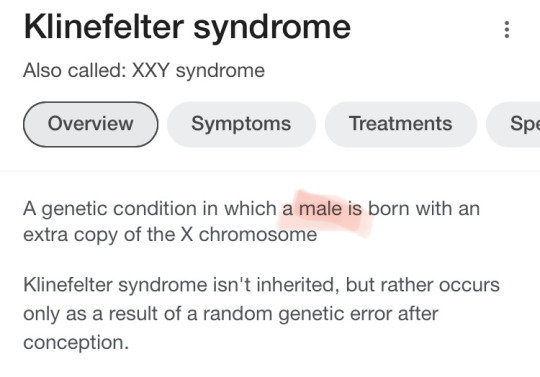
Task: Click the word 'conception.' at paragraph end
Action: point(76,343)
